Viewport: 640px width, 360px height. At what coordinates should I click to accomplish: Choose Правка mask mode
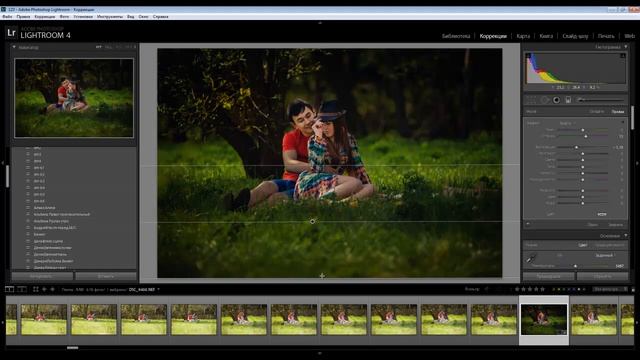click(x=618, y=111)
